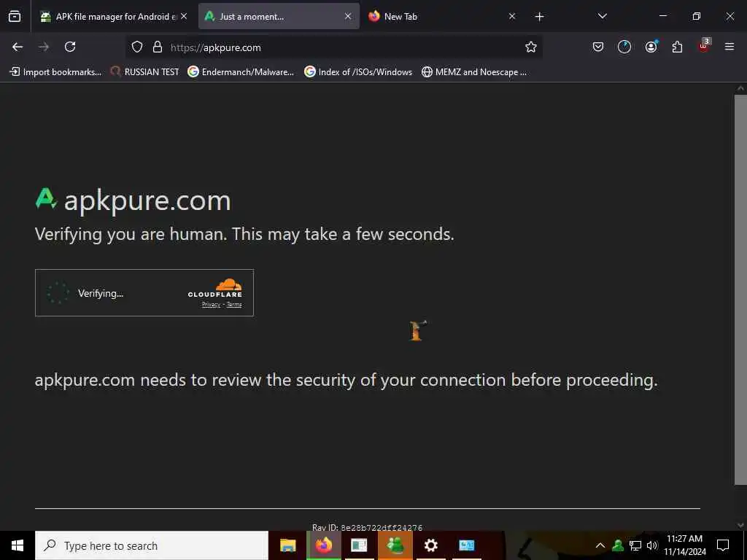
Task: Open uBlock Origin extension badge
Action: (x=704, y=46)
